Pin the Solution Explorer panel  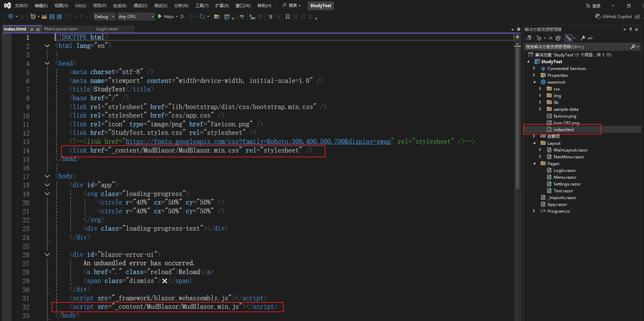tap(630, 29)
